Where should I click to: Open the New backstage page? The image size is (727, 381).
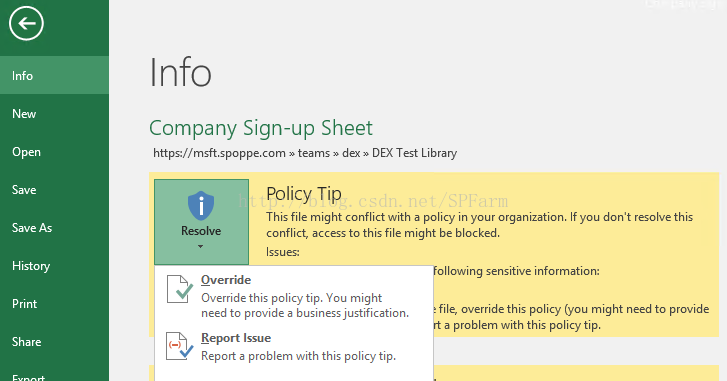point(54,114)
